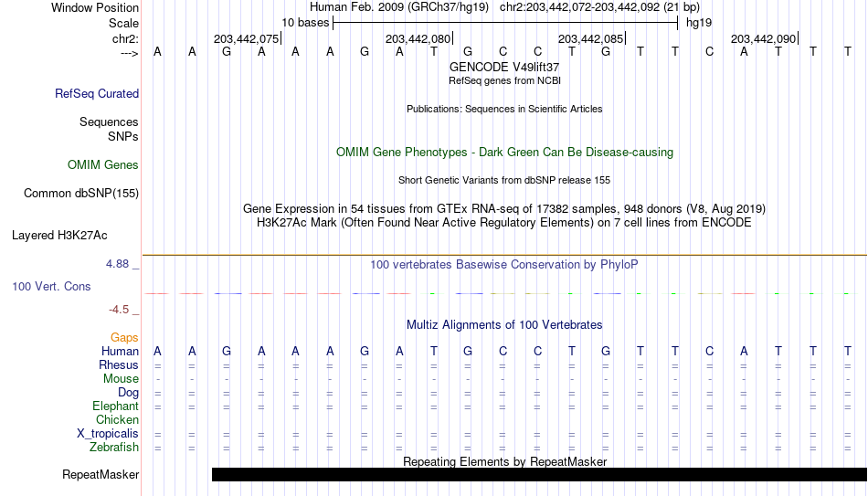
Task: Click the Chicken species label
Action: click(117, 419)
